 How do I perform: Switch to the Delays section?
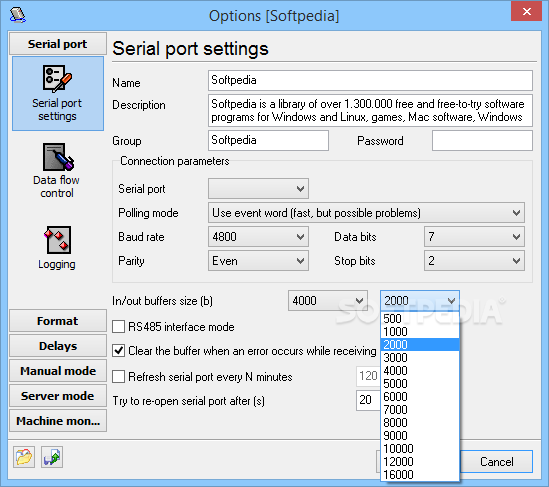point(58,346)
